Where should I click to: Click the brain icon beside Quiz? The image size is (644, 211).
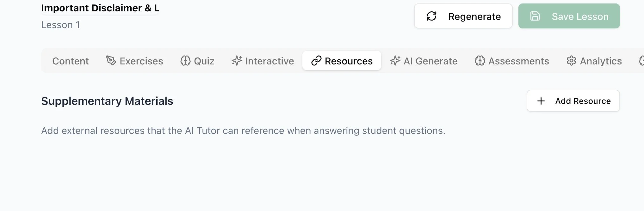coord(185,60)
